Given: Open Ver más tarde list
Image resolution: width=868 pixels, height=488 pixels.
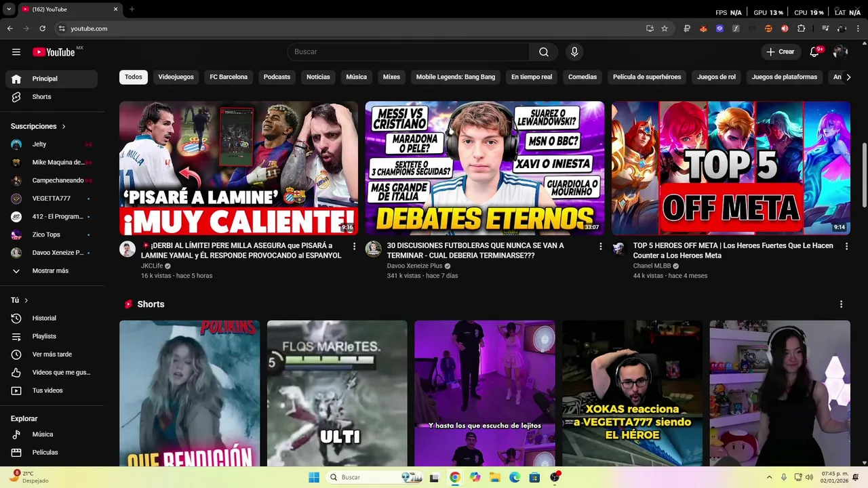Looking at the screenshot, I should click(x=52, y=354).
